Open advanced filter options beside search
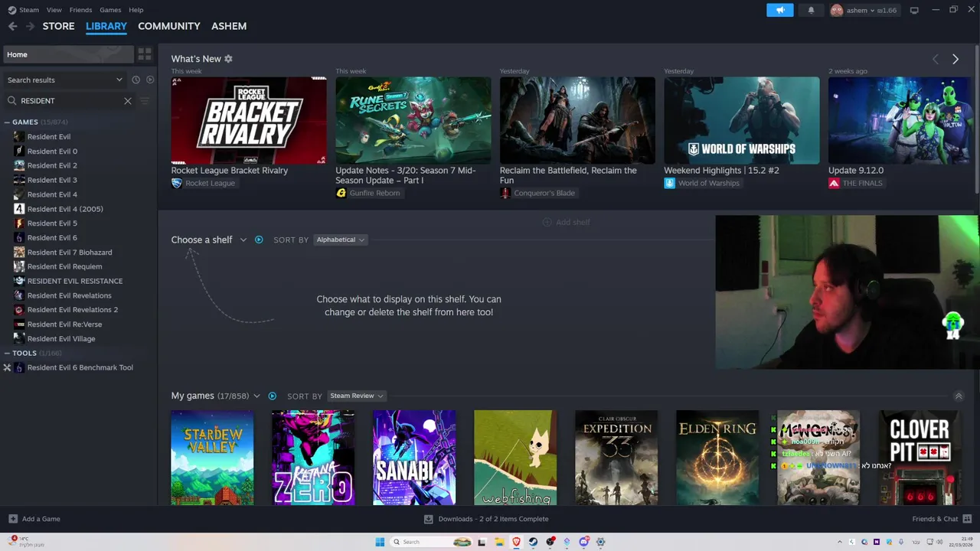 tap(145, 100)
